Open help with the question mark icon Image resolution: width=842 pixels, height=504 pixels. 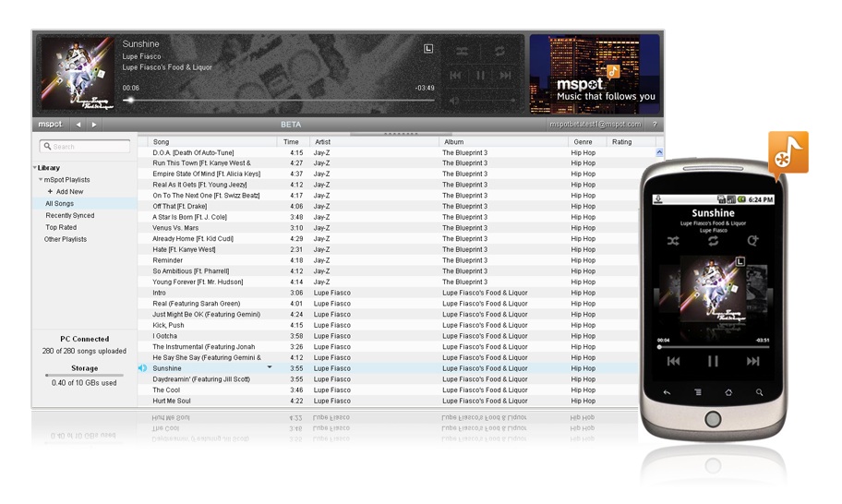point(655,125)
